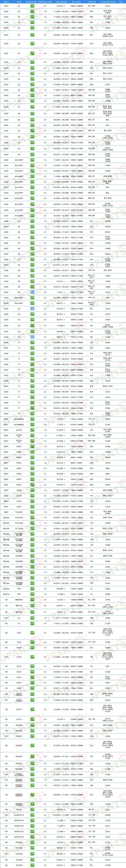Viewport: 126px width, 868px height.
Task: Click the fuel type icon in the Audi A1 row
Action: point(32,6)
